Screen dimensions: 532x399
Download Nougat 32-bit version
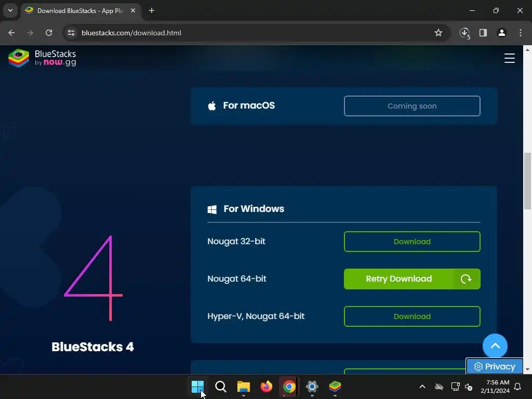click(412, 242)
